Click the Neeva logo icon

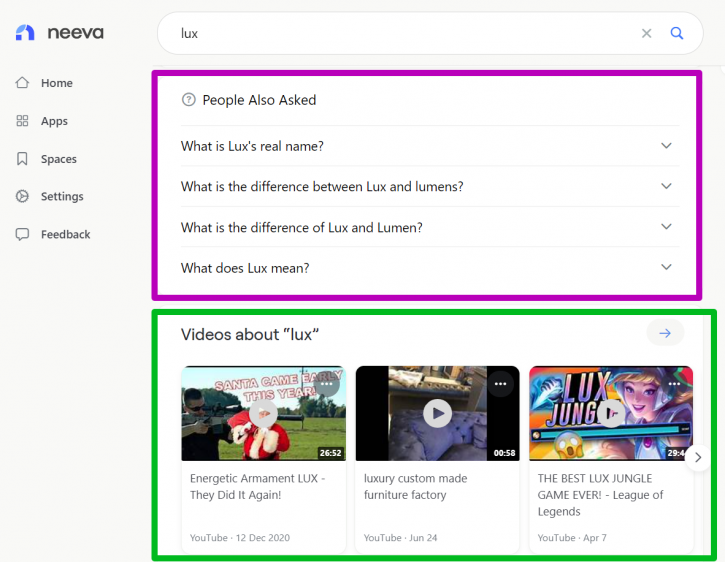point(25,33)
